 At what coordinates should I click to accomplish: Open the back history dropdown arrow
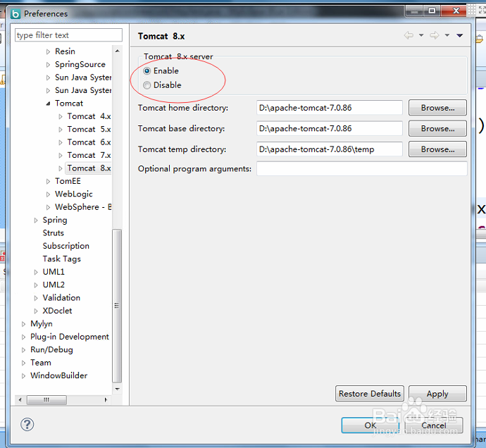coord(421,35)
